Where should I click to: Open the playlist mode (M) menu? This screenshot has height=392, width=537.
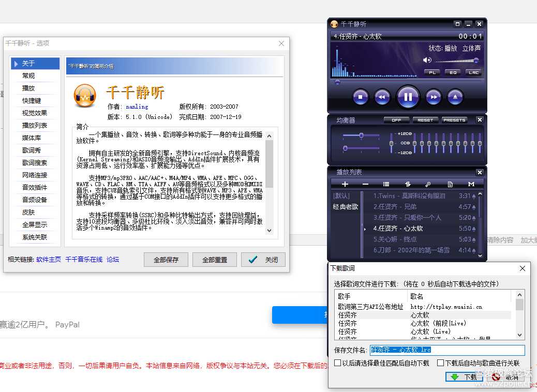pyautogui.click(x=471, y=184)
